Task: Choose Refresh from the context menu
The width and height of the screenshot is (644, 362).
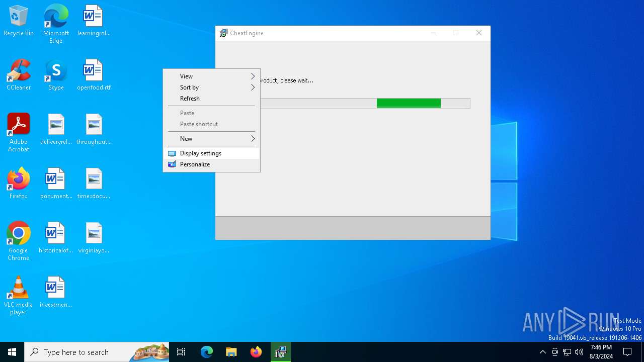Action: [211, 99]
